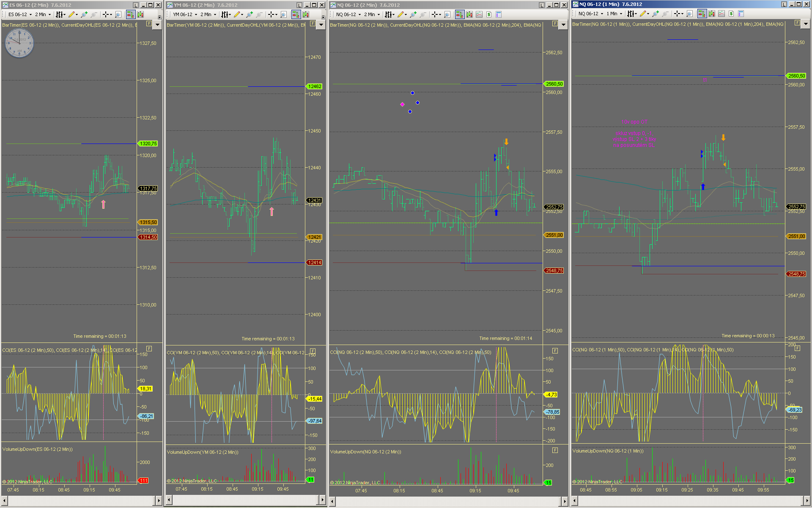This screenshot has height=508, width=812.
Task: Click F button on NQ 2 Min volume panel
Action: point(555,450)
